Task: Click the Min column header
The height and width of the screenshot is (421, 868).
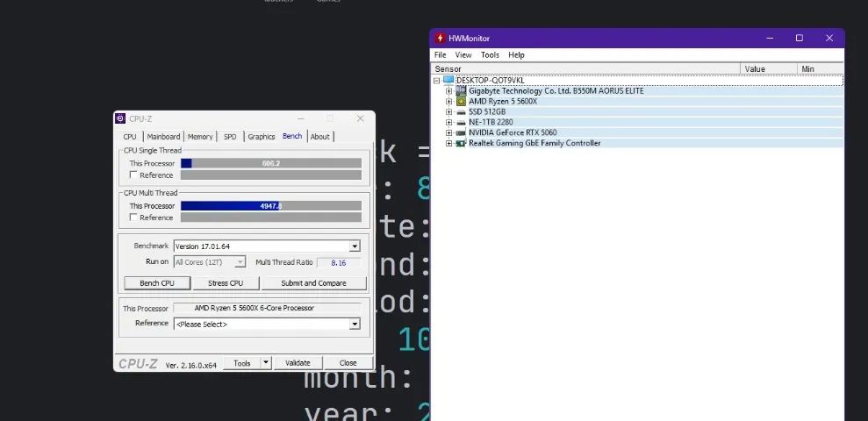Action: coord(821,69)
